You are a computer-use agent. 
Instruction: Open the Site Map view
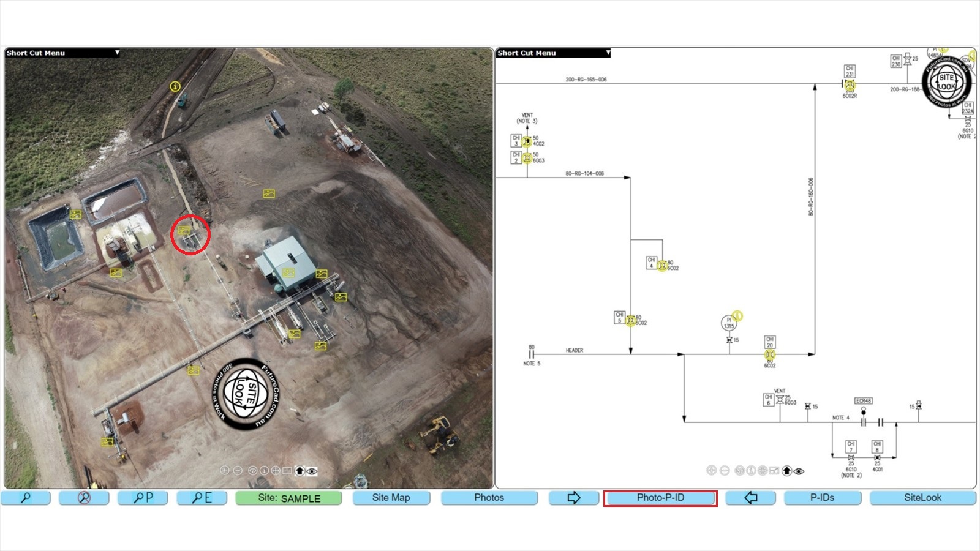(x=391, y=498)
